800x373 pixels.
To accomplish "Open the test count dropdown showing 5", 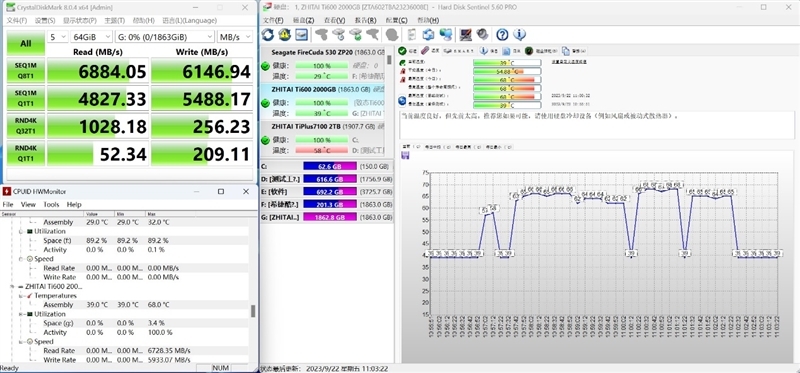I will pyautogui.click(x=58, y=37).
